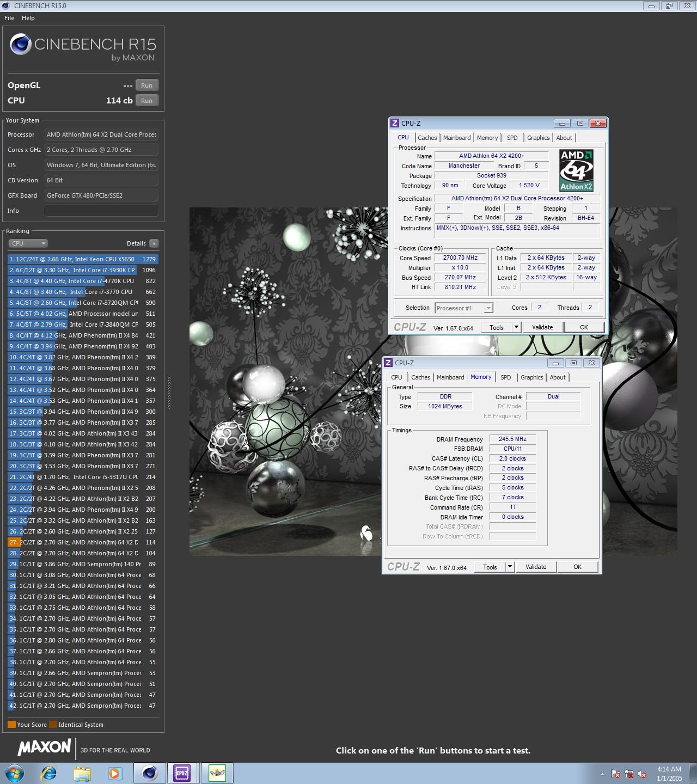Screen dimensions: 697x784
Task: Open the clock showing 4:14 AM
Action: click(x=669, y=774)
